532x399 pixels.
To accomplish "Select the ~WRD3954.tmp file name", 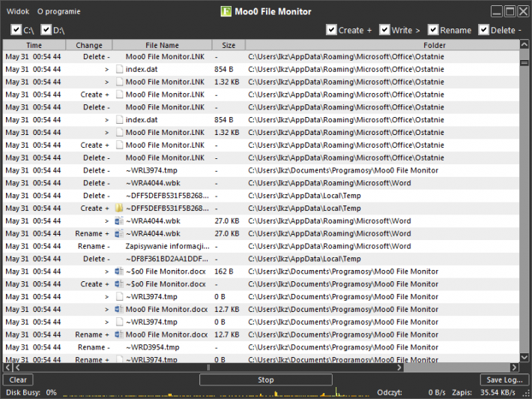I will pyautogui.click(x=152, y=347).
